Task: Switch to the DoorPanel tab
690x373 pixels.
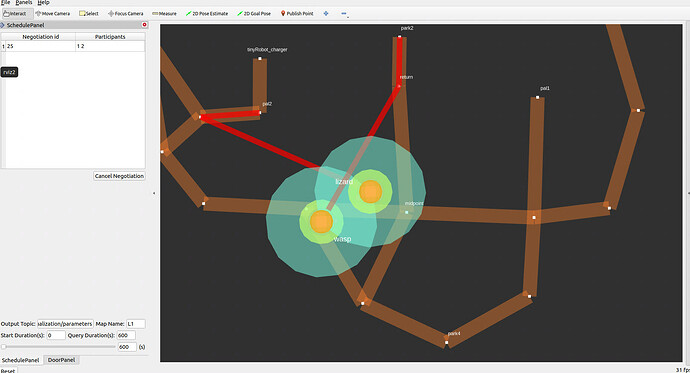Action: point(61,360)
